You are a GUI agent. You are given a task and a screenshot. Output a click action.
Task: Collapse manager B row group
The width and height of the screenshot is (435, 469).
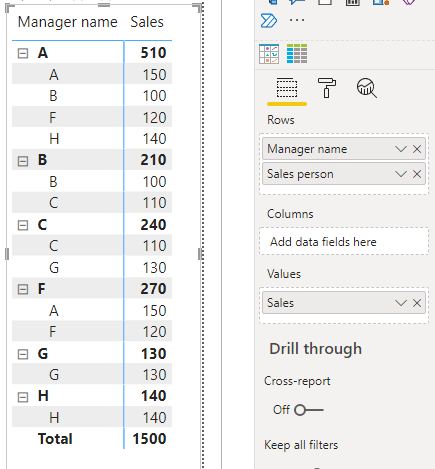[23, 161]
